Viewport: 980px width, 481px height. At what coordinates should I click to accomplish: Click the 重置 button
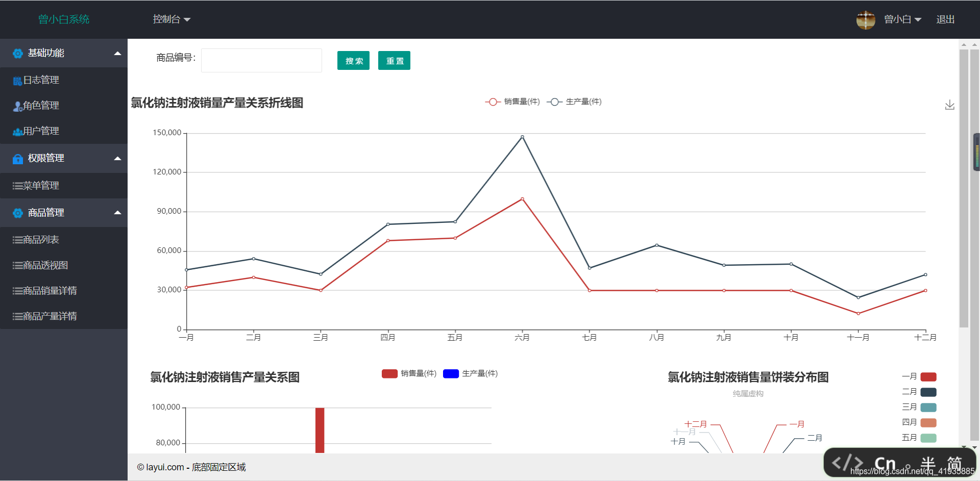394,61
